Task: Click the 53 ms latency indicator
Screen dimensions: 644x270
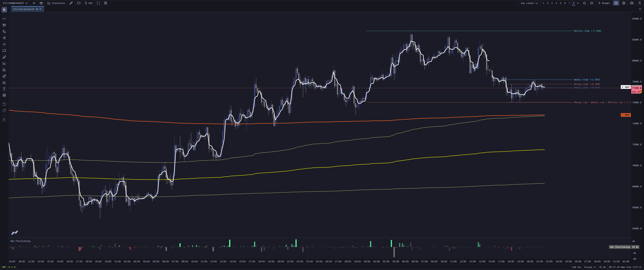Action: coord(602,267)
